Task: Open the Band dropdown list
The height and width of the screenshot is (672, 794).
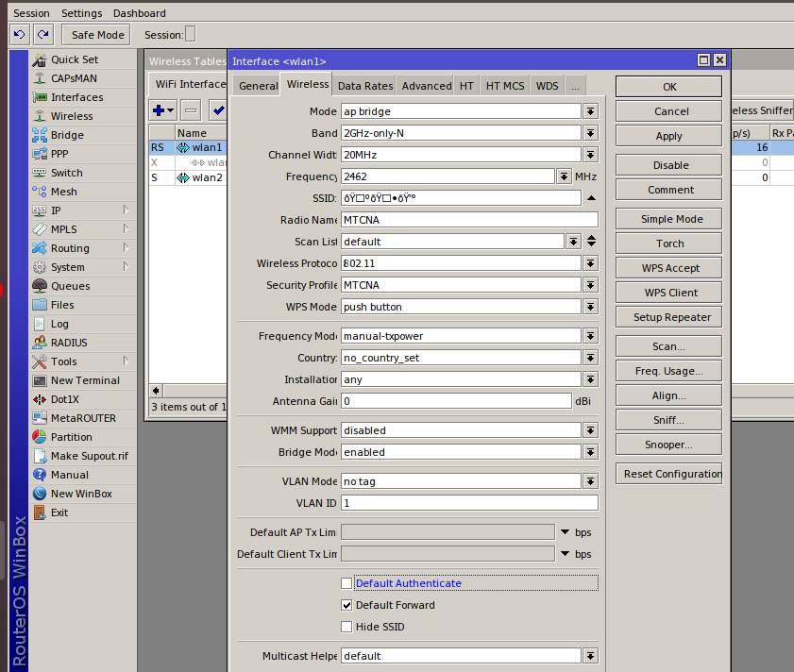Action: tap(590, 133)
